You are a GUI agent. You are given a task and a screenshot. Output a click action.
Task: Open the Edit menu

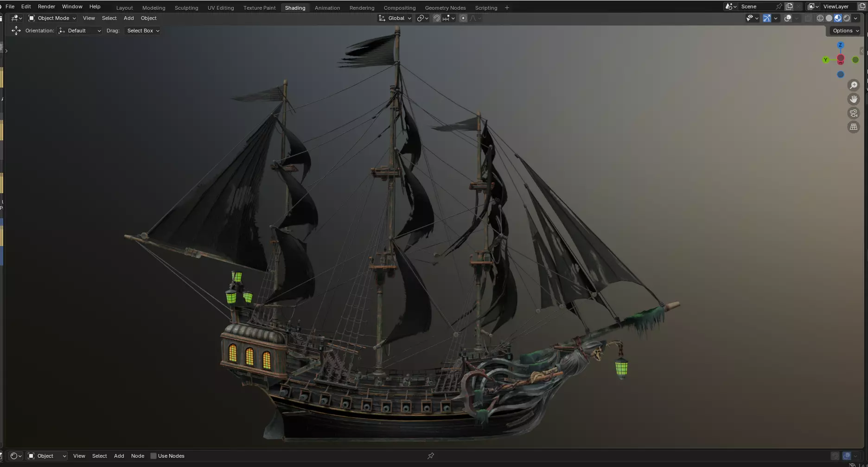pos(26,6)
